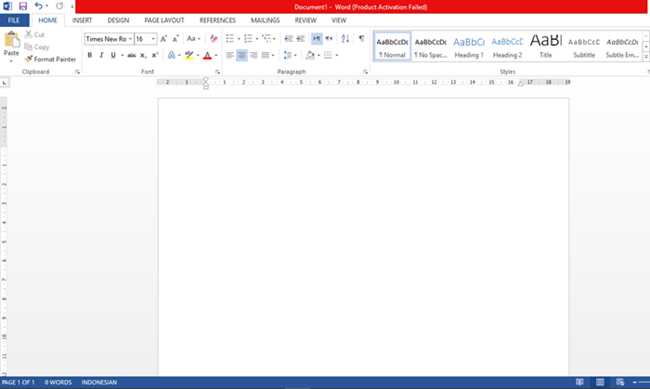The width and height of the screenshot is (650, 389).
Task: Open the FILE tab
Action: (14, 20)
